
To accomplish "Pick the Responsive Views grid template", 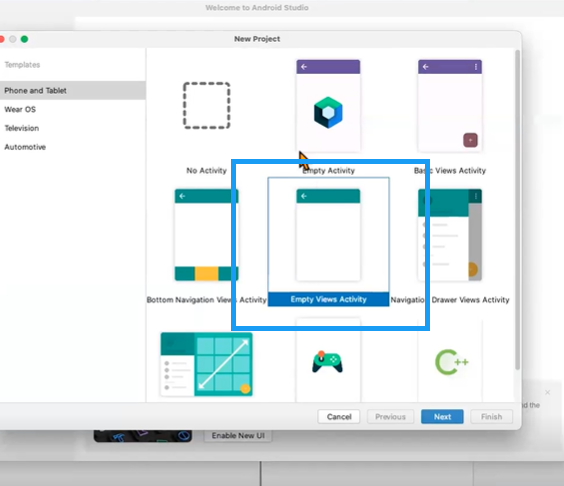I will click(x=206, y=364).
